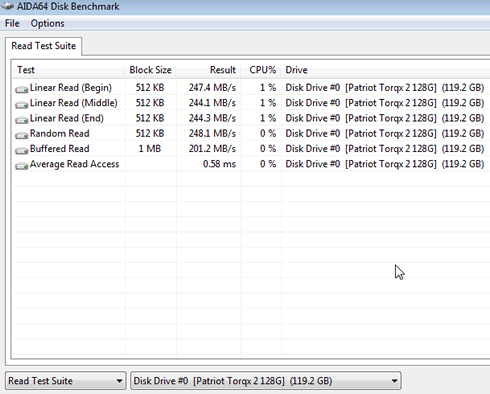The height and width of the screenshot is (394, 490).
Task: Click the 1 % CPU cell for Linear Read (Begin)
Action: 268,88
